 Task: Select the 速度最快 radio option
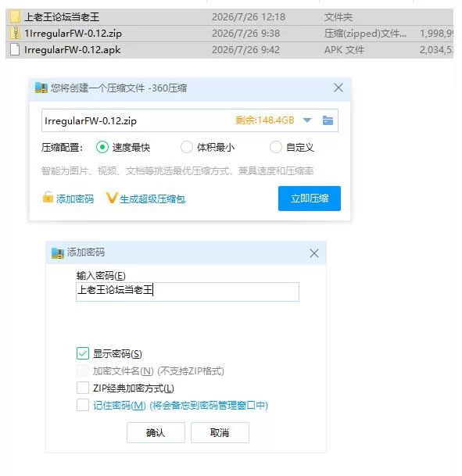[102, 147]
